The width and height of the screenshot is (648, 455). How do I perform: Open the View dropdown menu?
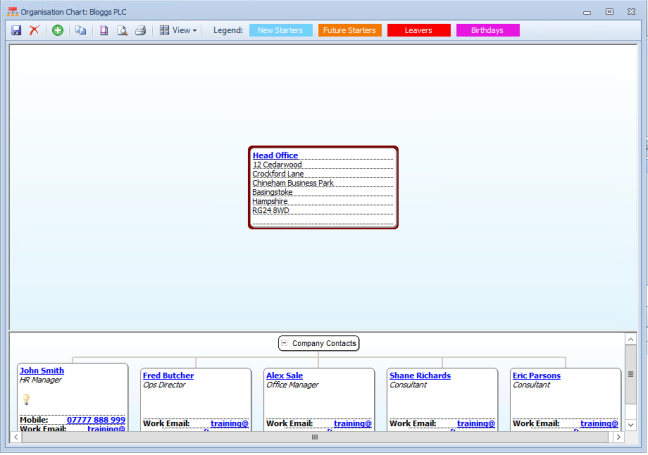(x=179, y=30)
